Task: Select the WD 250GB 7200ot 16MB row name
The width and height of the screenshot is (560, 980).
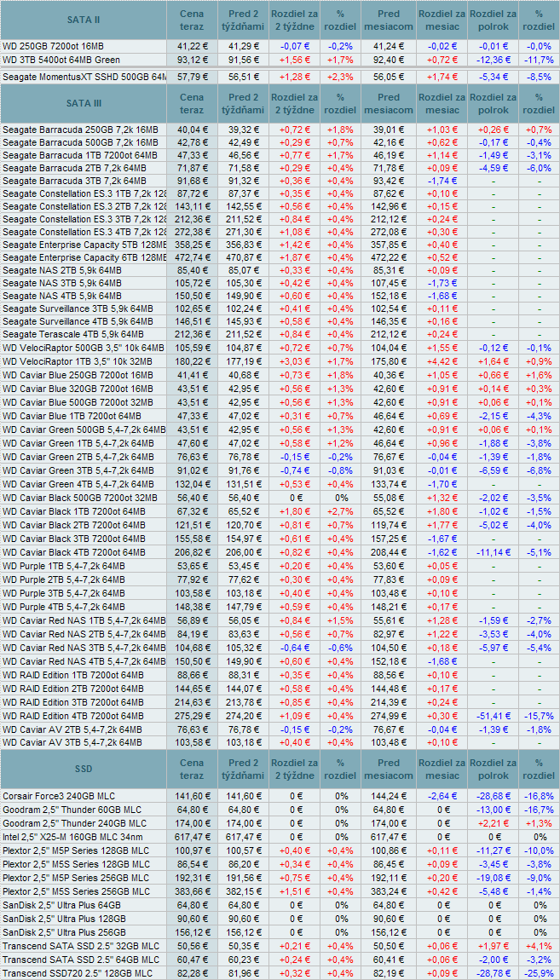Action: (x=54, y=46)
